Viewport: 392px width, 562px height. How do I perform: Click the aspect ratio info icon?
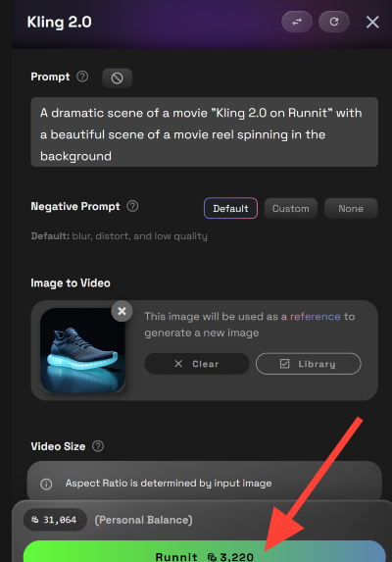[46, 484]
